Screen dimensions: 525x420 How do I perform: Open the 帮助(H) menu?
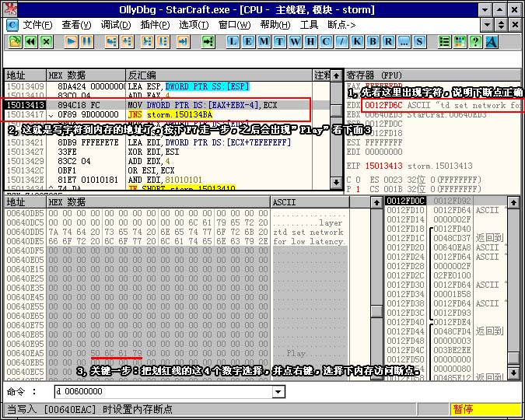point(275,25)
